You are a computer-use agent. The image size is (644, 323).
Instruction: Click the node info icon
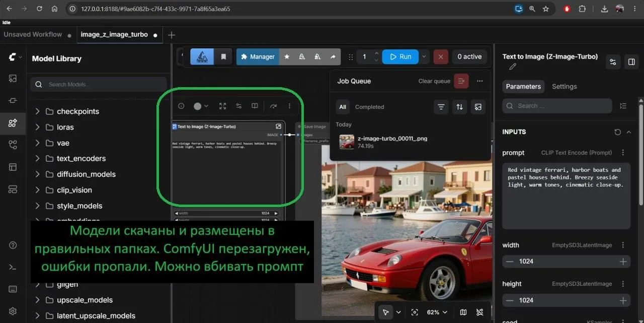pos(181,106)
